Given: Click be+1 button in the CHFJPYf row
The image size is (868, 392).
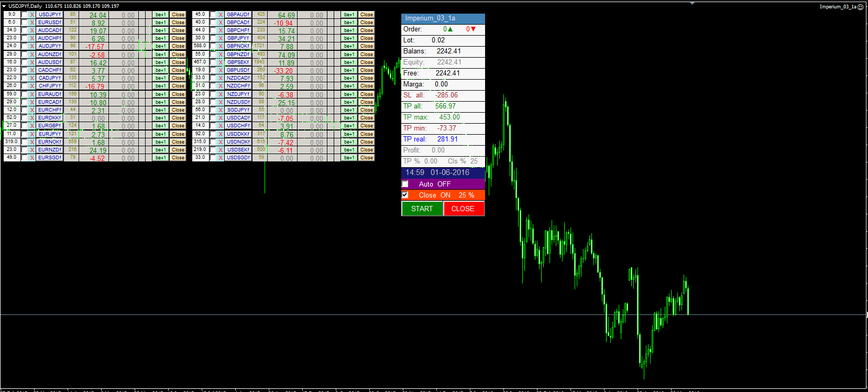Looking at the screenshot, I should pyautogui.click(x=160, y=86).
